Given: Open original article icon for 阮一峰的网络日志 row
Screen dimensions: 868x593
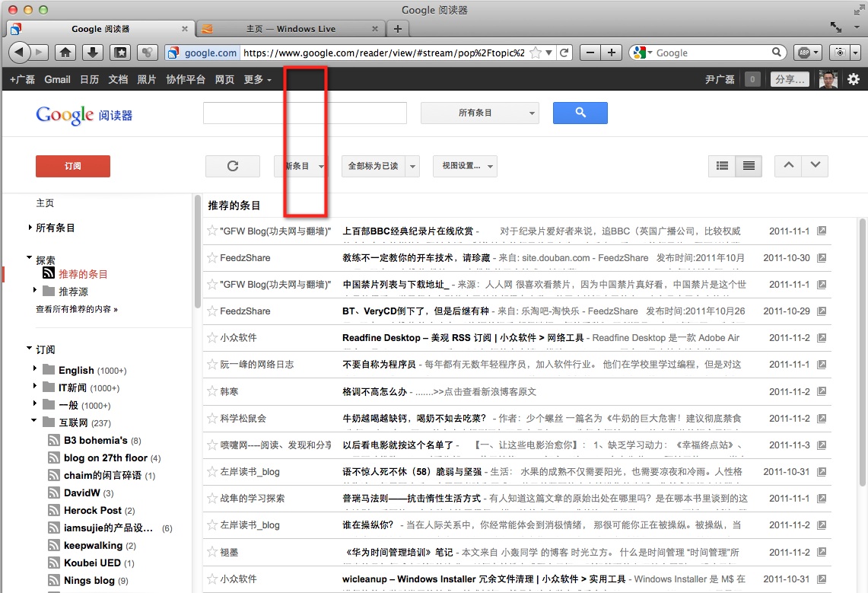Looking at the screenshot, I should click(822, 365).
